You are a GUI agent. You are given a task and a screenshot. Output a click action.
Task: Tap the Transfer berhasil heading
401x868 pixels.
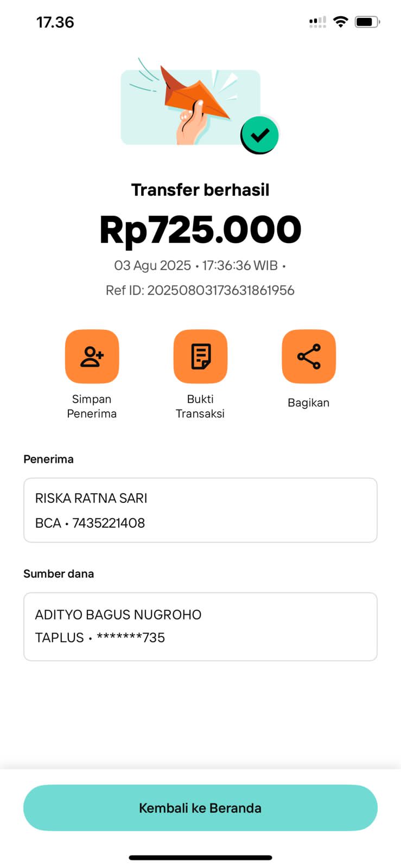point(200,190)
